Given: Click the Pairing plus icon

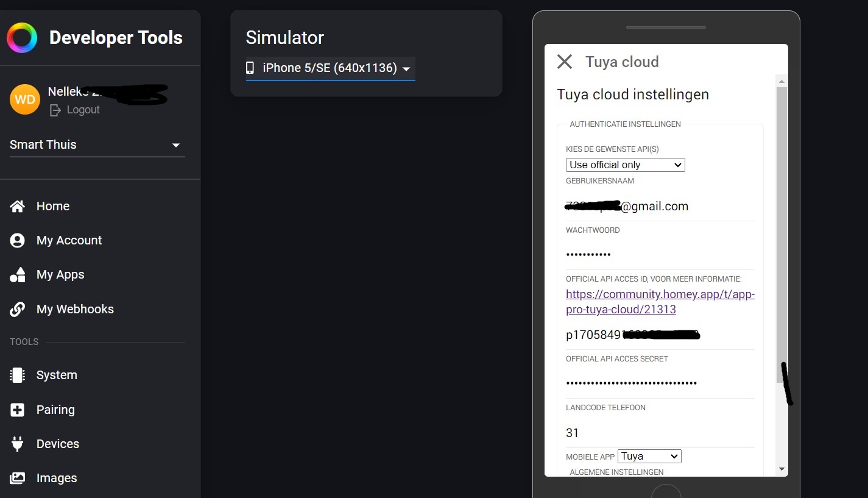Looking at the screenshot, I should click(18, 410).
